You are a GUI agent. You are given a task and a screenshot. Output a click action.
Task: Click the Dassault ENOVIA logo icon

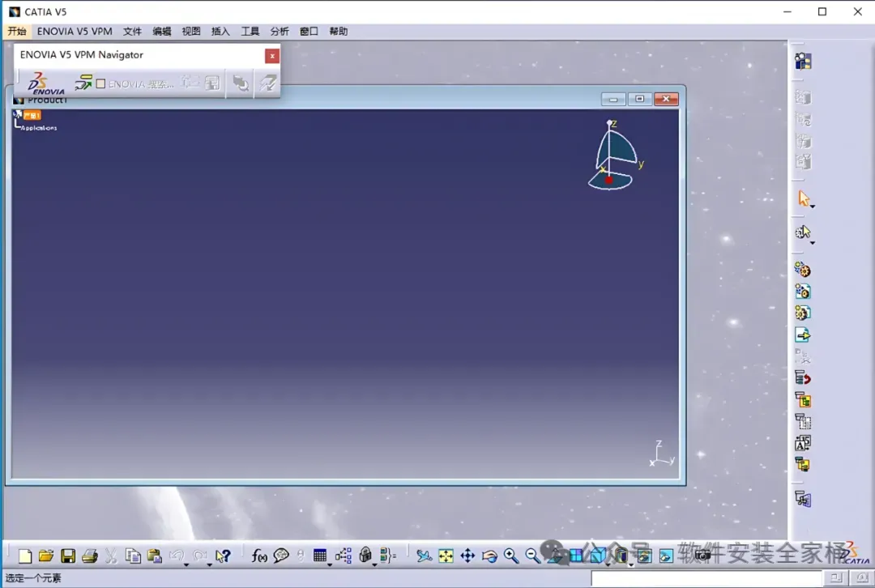46,83
